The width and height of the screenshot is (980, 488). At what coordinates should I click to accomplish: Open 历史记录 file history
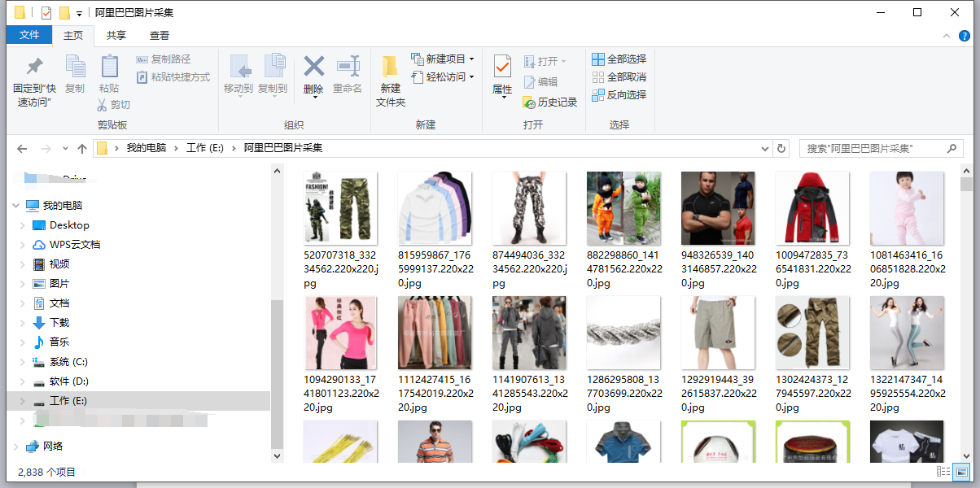click(x=549, y=102)
